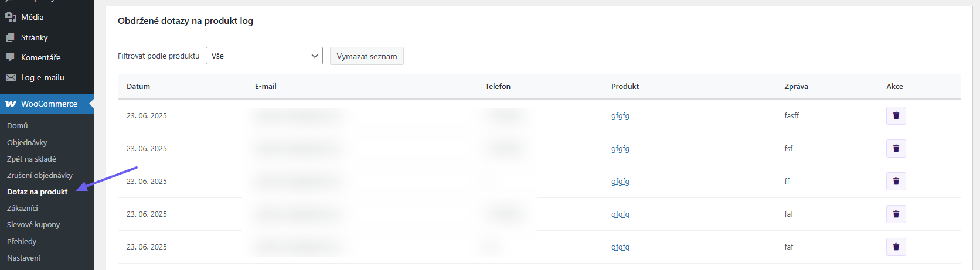Click the WooCommerce logo icon
The height and width of the screenshot is (270, 980).
point(11,104)
